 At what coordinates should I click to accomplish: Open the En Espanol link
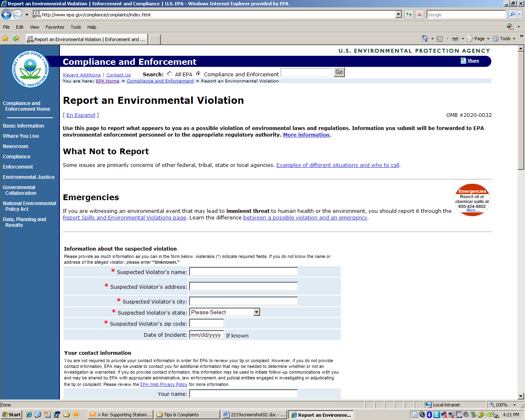click(81, 115)
